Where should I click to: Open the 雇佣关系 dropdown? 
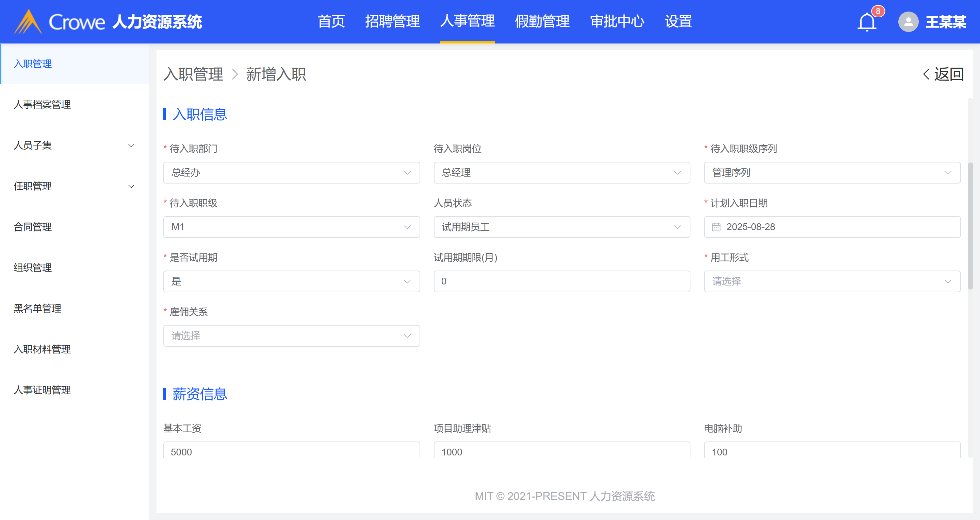tap(291, 336)
